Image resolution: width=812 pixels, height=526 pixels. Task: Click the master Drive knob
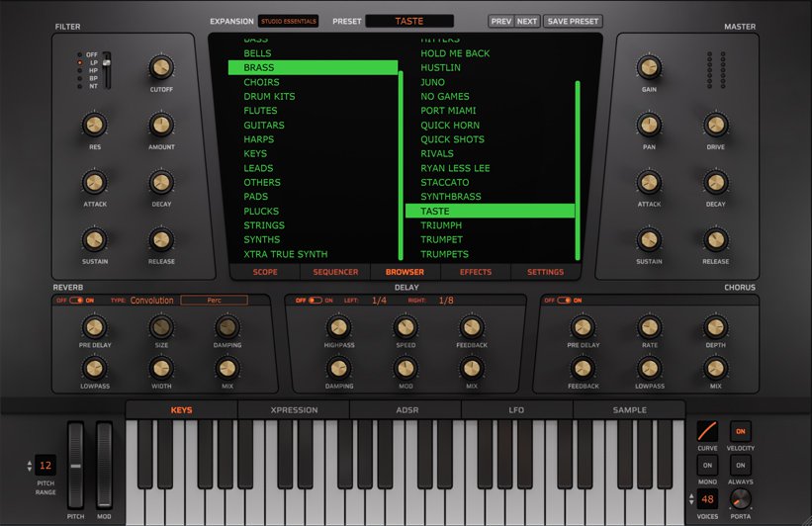[715, 125]
